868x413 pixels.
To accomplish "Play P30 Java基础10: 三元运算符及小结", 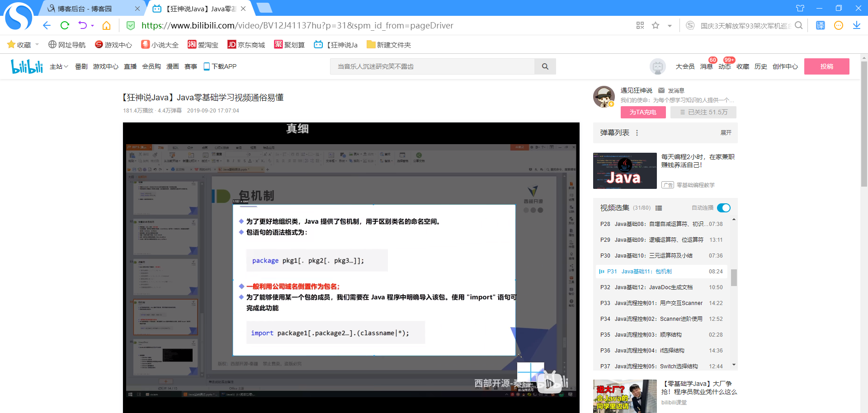I will click(661, 256).
